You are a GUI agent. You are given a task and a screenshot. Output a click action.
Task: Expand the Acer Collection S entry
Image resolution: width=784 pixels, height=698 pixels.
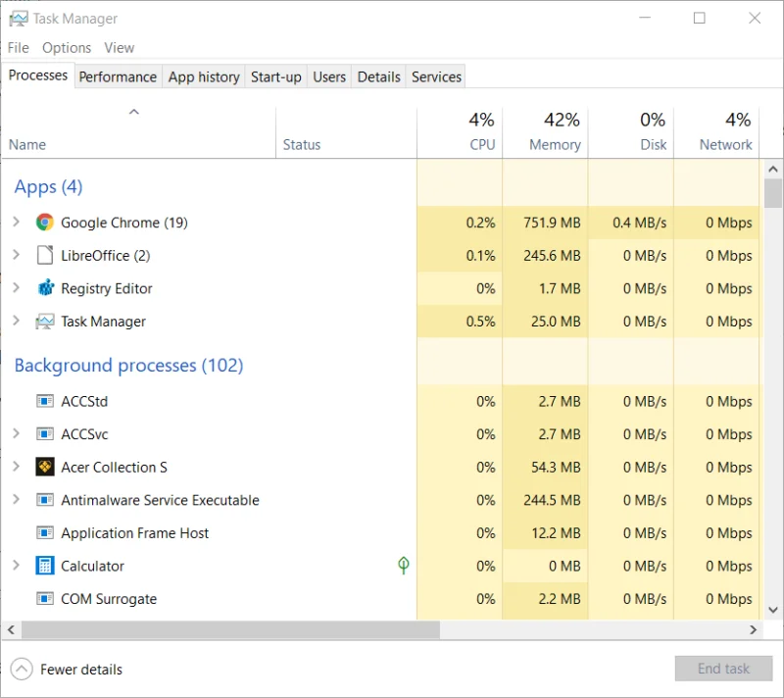tap(16, 467)
